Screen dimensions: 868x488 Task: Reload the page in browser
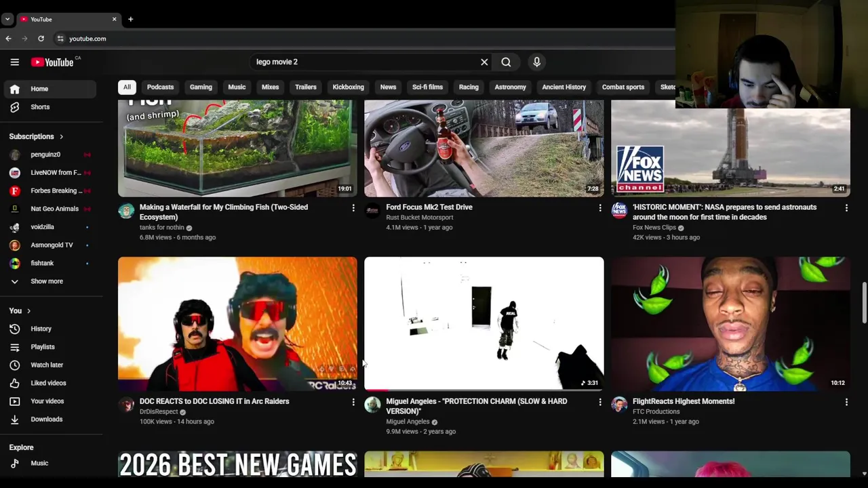41,39
